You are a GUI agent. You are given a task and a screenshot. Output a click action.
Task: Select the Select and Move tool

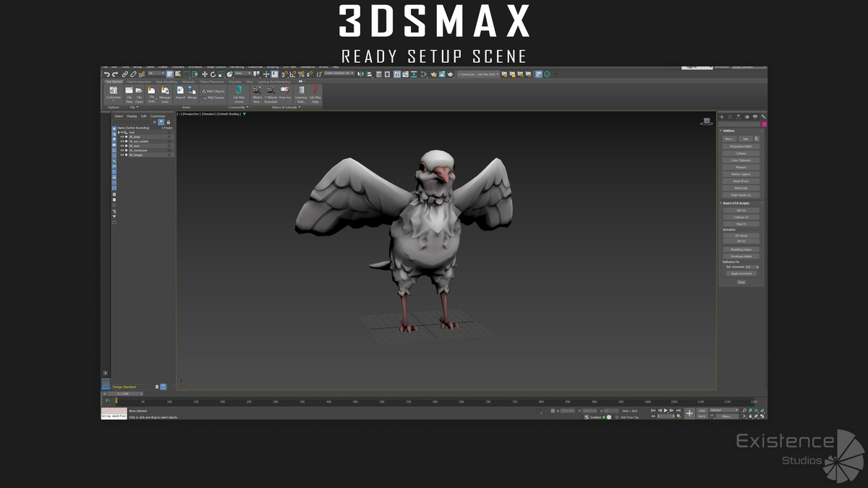(x=204, y=74)
